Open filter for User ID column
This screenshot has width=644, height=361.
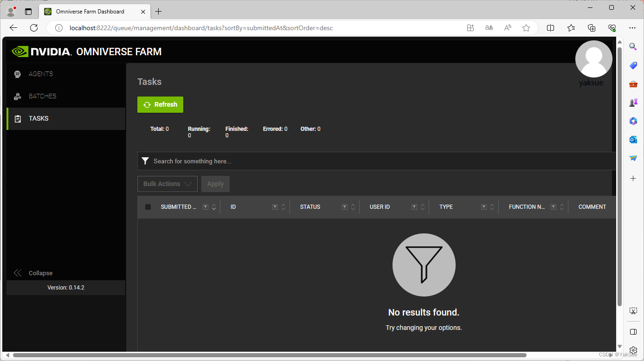coord(414,207)
